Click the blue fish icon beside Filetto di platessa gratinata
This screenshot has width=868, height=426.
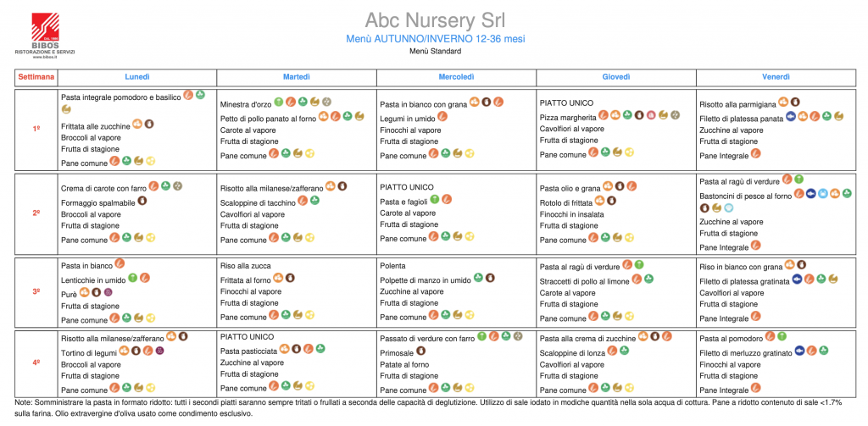pos(797,279)
